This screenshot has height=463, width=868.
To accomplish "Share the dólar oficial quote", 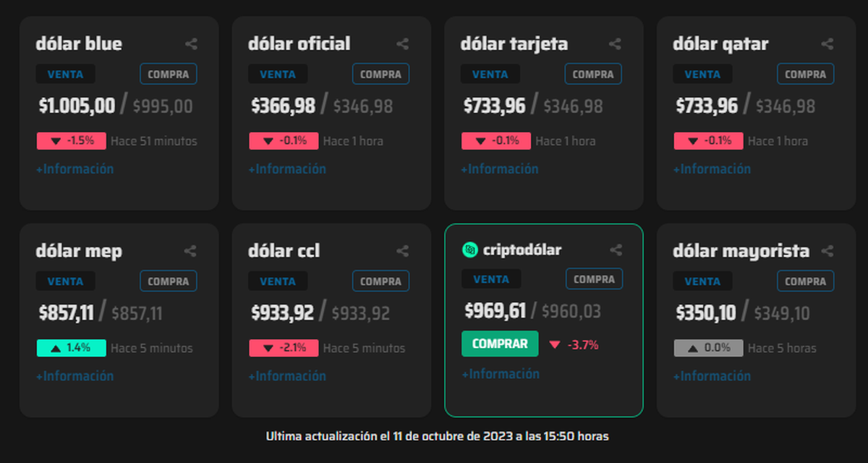I will click(403, 44).
